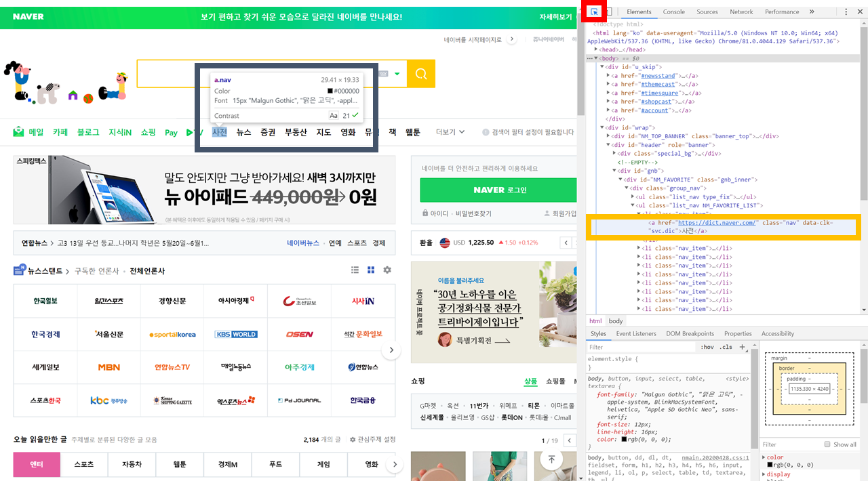Image resolution: width=868 pixels, height=481 pixels.
Task: Select the html breadcrumb in DevTools
Action: tap(595, 321)
